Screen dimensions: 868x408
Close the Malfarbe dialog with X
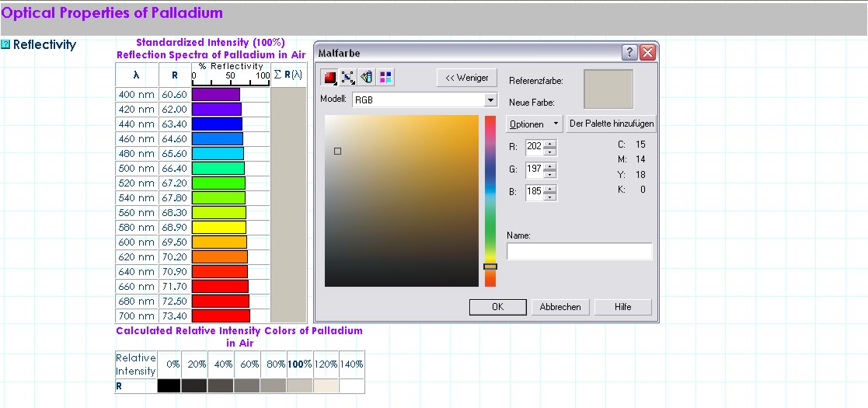point(647,53)
